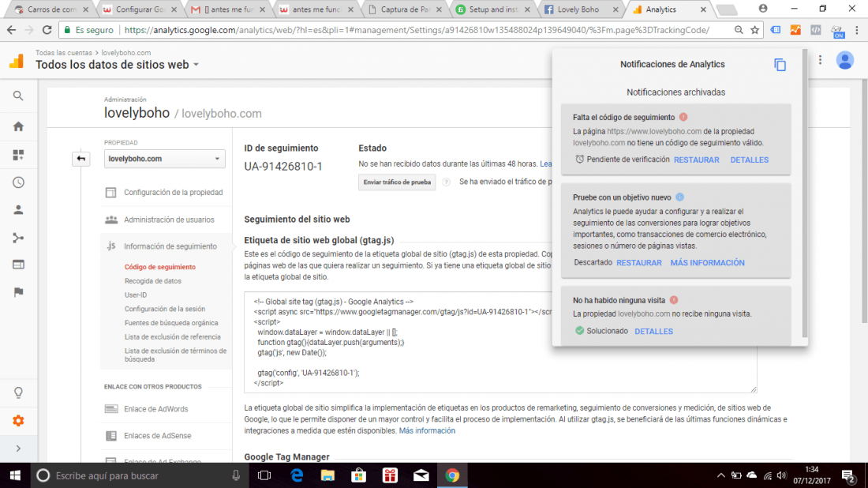This screenshot has width=868, height=488.
Task: Open the user account avatar
Action: pyautogui.click(x=845, y=60)
